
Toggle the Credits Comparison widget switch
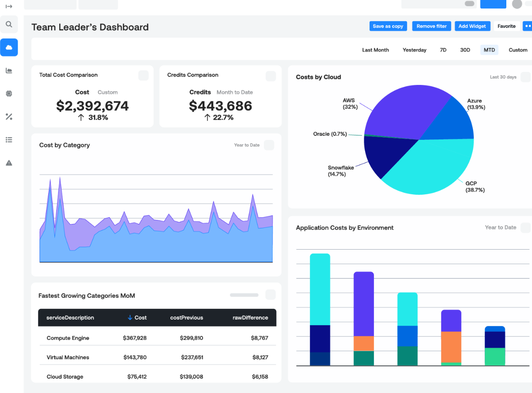270,76
